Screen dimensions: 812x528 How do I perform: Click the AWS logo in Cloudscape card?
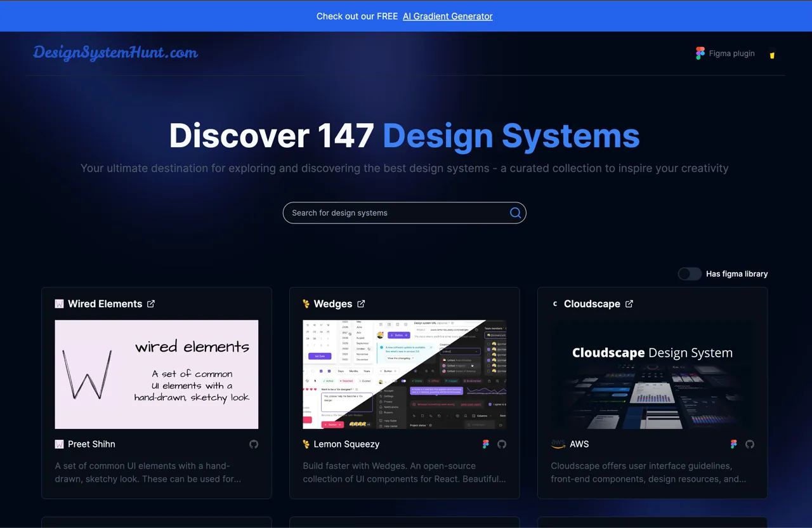(x=558, y=444)
